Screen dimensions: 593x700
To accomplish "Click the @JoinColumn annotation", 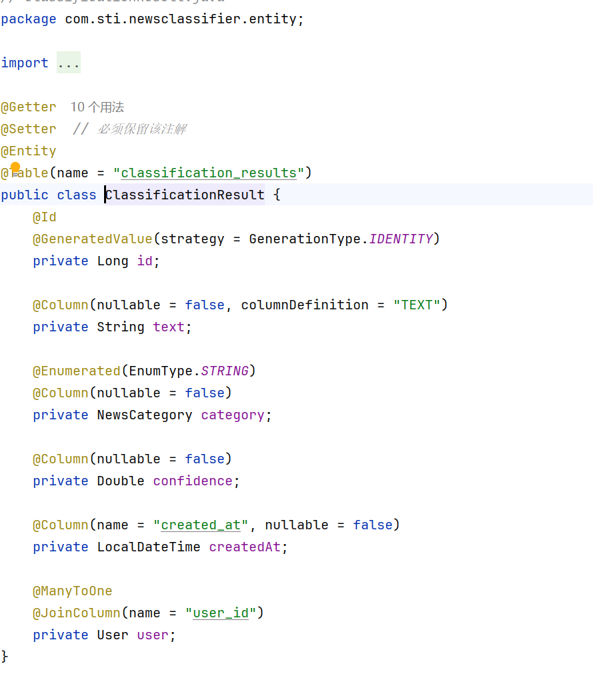I will click(x=77, y=613).
